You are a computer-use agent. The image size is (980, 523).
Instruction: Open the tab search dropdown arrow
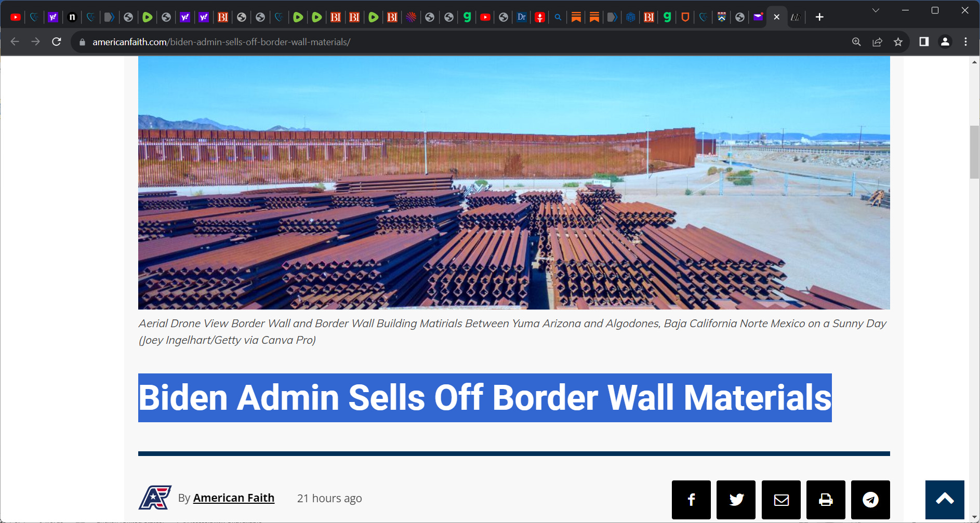876,10
